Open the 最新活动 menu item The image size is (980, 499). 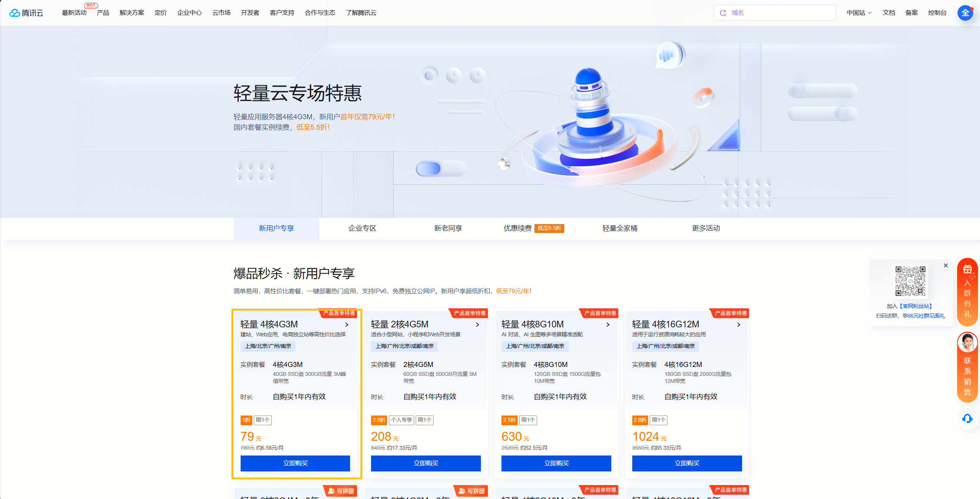[74, 13]
